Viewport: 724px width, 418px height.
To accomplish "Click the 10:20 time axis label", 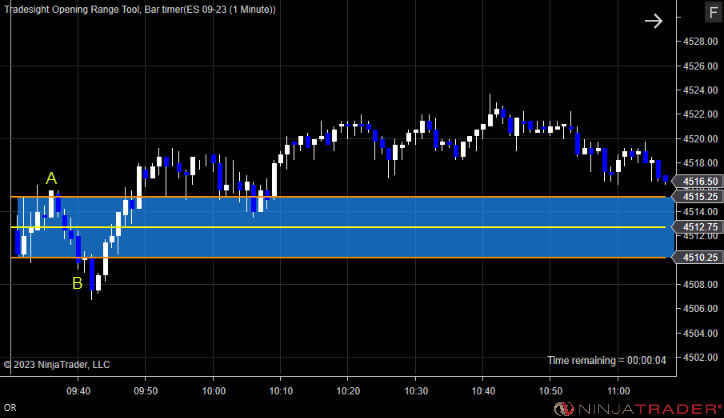I will [348, 391].
